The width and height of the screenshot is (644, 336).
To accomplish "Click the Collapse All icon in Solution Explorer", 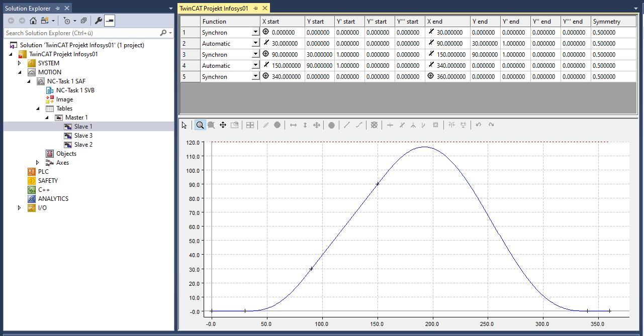I will click(x=83, y=21).
